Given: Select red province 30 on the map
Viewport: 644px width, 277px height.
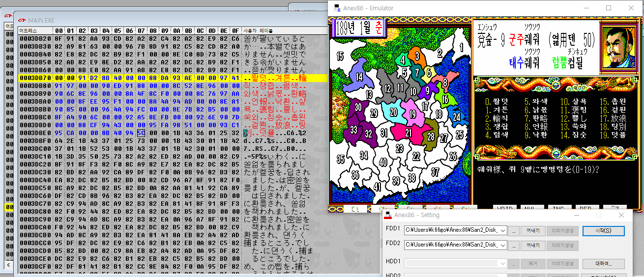Looking at the screenshot, I should tap(358, 107).
